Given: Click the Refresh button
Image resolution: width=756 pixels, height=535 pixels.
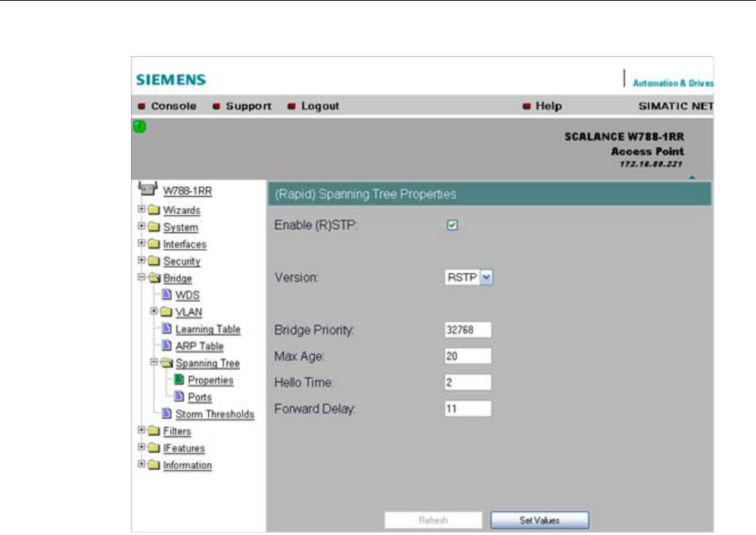Looking at the screenshot, I should tap(433, 520).
